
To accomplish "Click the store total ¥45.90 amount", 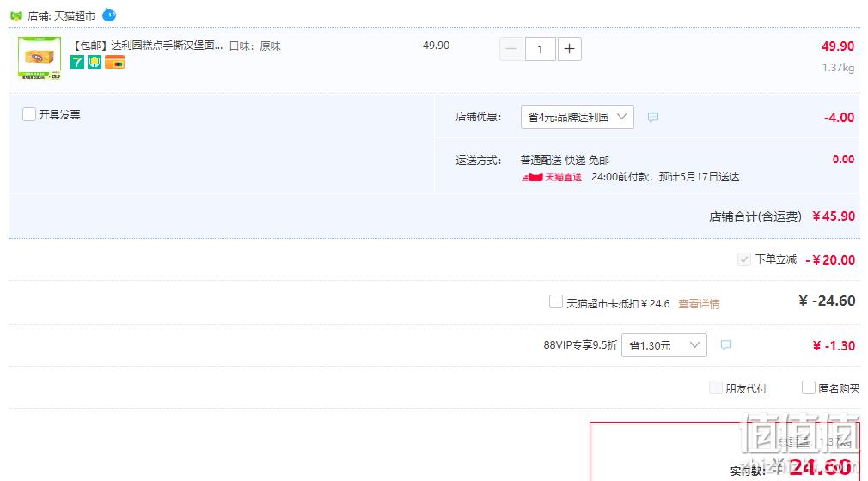I will [834, 216].
